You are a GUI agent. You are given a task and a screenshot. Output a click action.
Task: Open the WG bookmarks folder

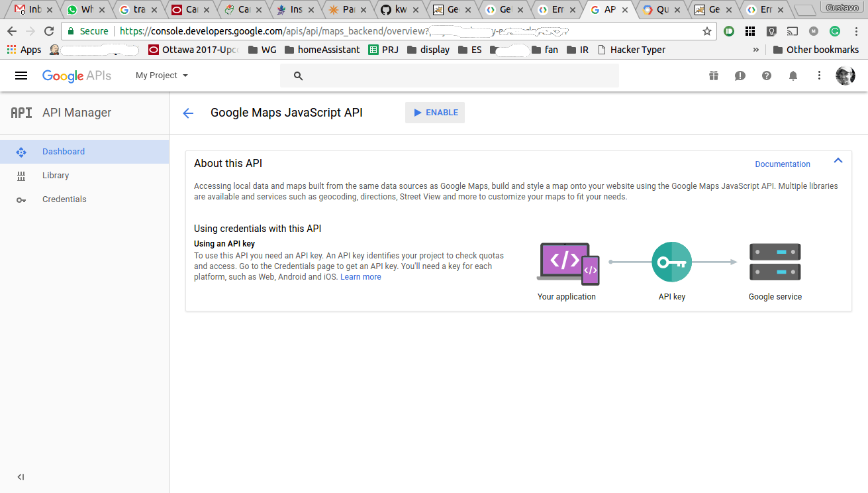point(262,50)
